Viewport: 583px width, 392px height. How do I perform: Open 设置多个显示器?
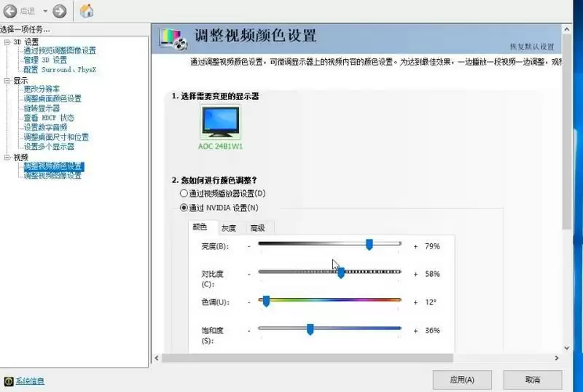(x=49, y=147)
